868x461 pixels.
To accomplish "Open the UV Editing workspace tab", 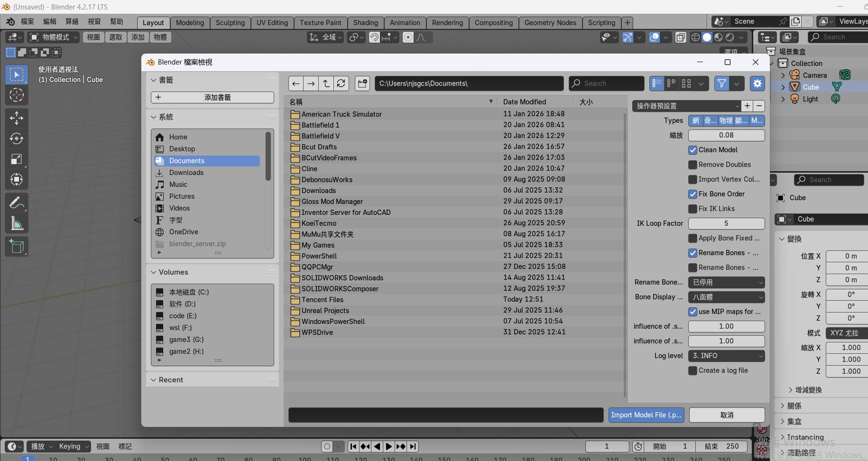I will pos(272,23).
